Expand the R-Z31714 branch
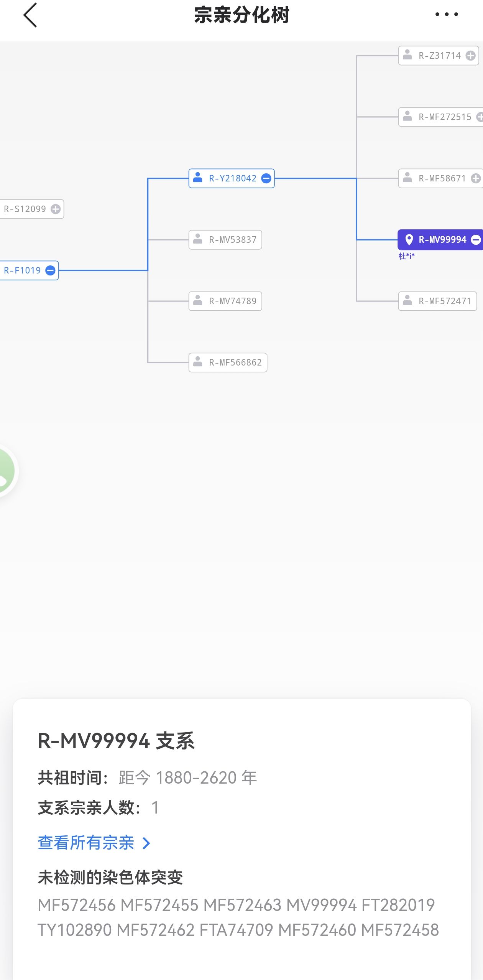483x980 pixels. [470, 56]
